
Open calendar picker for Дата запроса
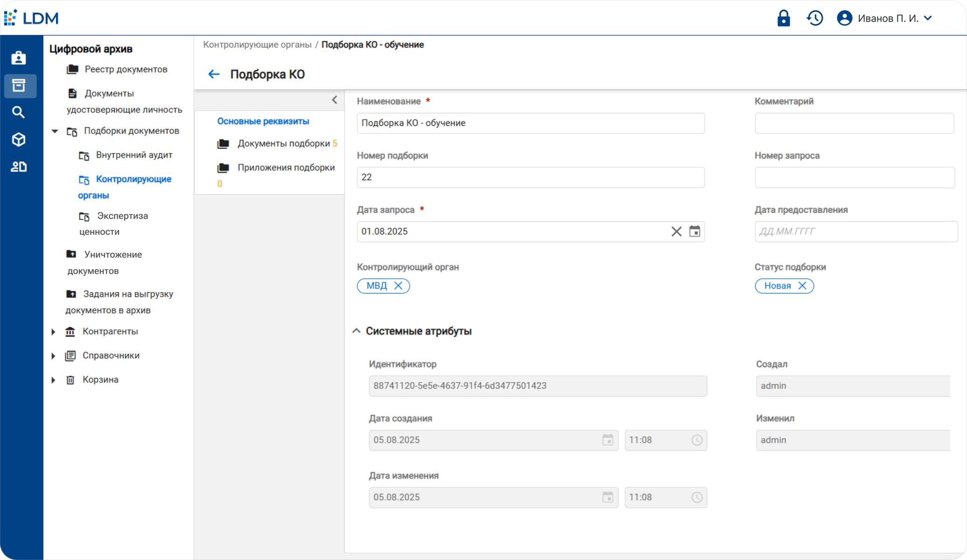coord(694,231)
